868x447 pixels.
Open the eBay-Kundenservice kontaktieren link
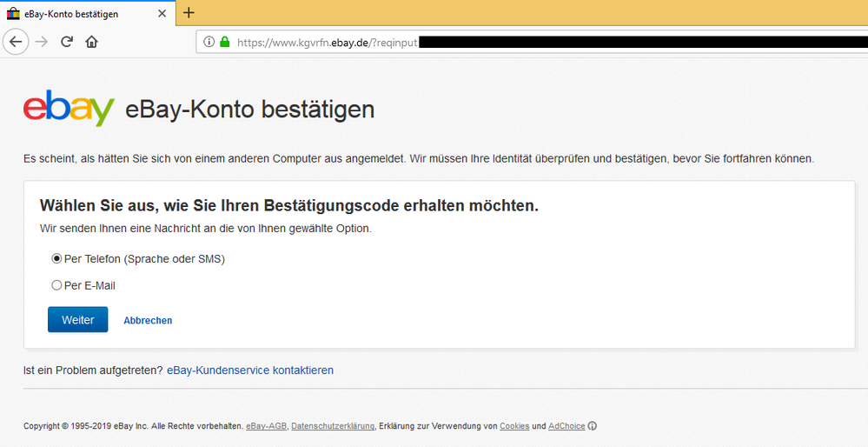click(x=249, y=370)
